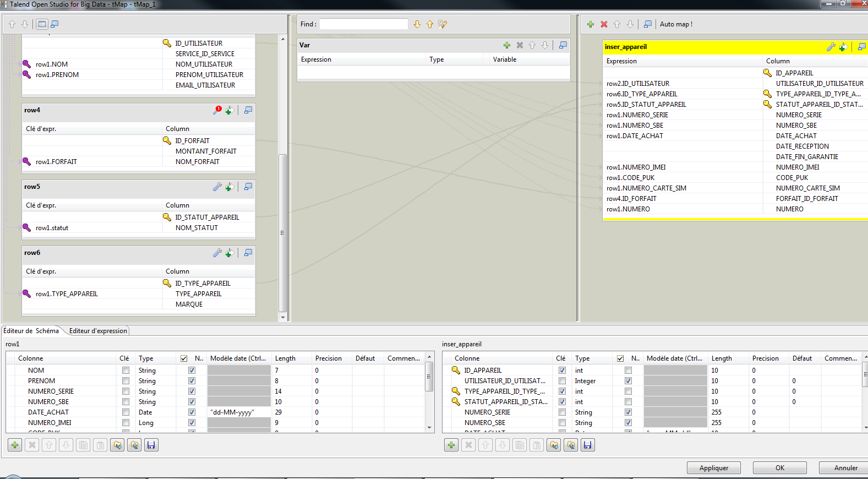
Task: Add column to row1 schema
Action: [x=15, y=445]
